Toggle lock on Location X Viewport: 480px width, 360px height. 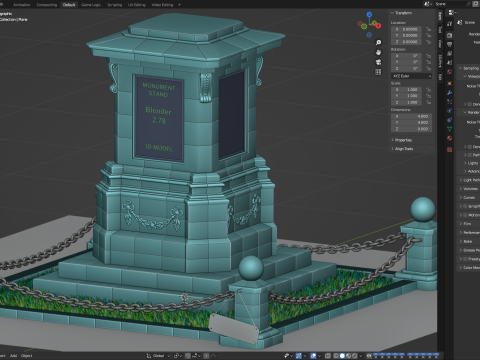point(429,29)
